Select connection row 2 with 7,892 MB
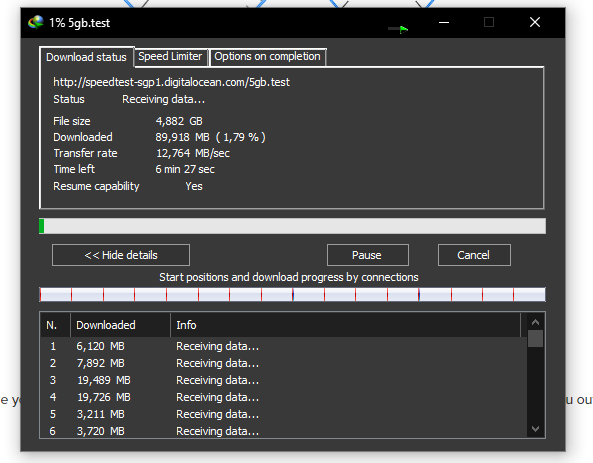 tap(284, 363)
